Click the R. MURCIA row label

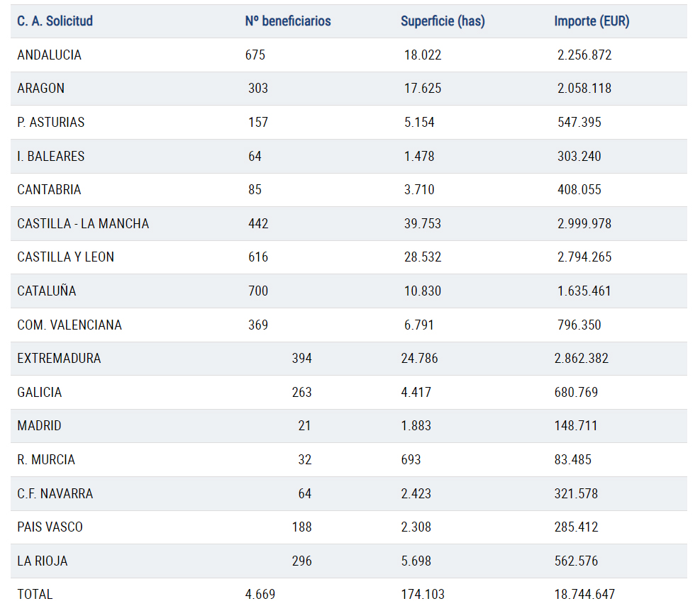point(46,460)
